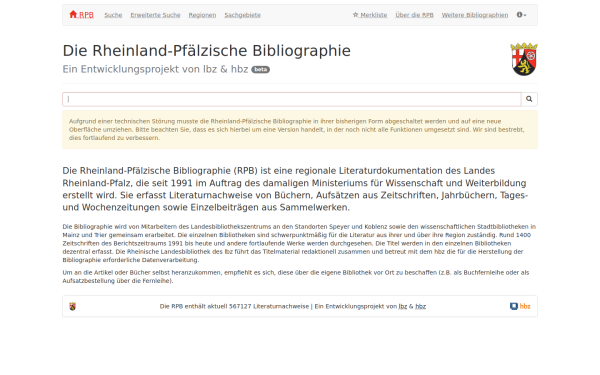Focus the main search input field

[x=292, y=99]
